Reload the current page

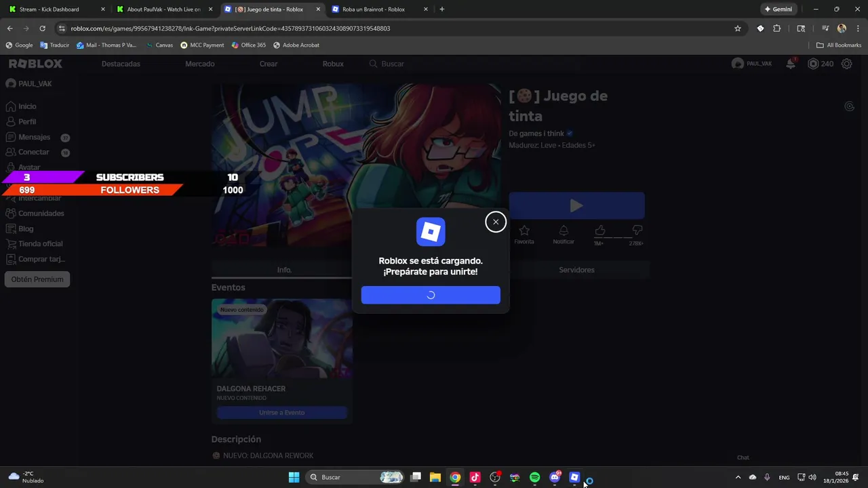[x=42, y=28]
